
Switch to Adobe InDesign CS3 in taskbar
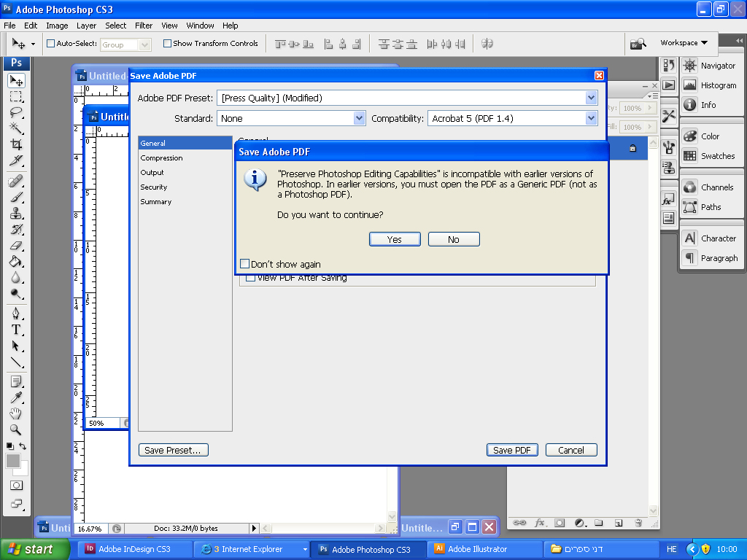135,549
